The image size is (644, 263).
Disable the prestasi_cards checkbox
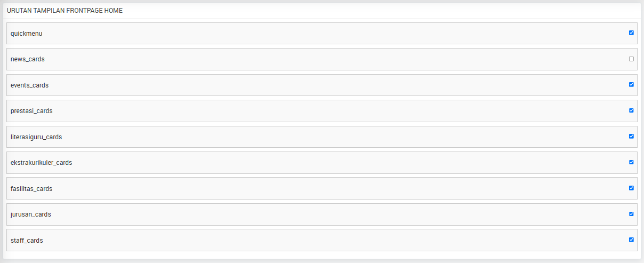coord(631,110)
